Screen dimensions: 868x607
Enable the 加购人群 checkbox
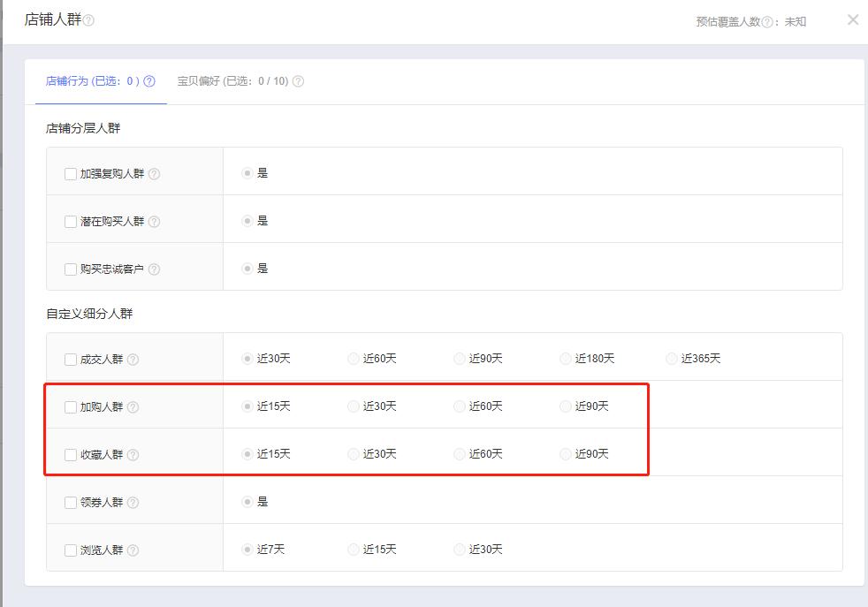tap(71, 407)
